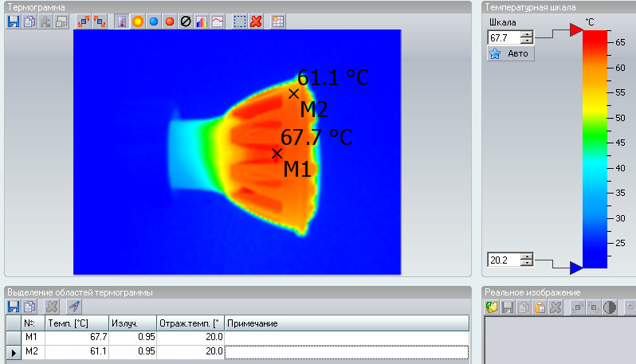The image size is (636, 364).
Task: Click the M2 emissivity cell 0.95
Action: [x=132, y=351]
